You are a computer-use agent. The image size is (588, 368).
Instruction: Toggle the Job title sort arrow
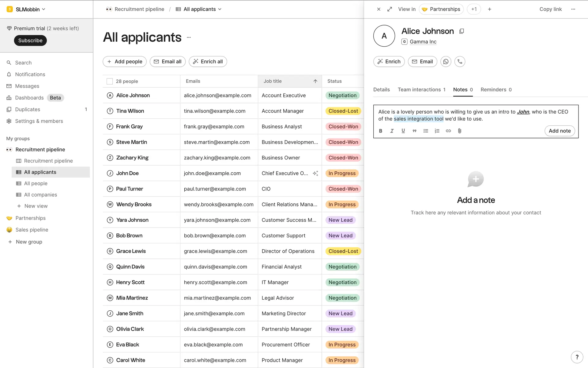pos(315,81)
